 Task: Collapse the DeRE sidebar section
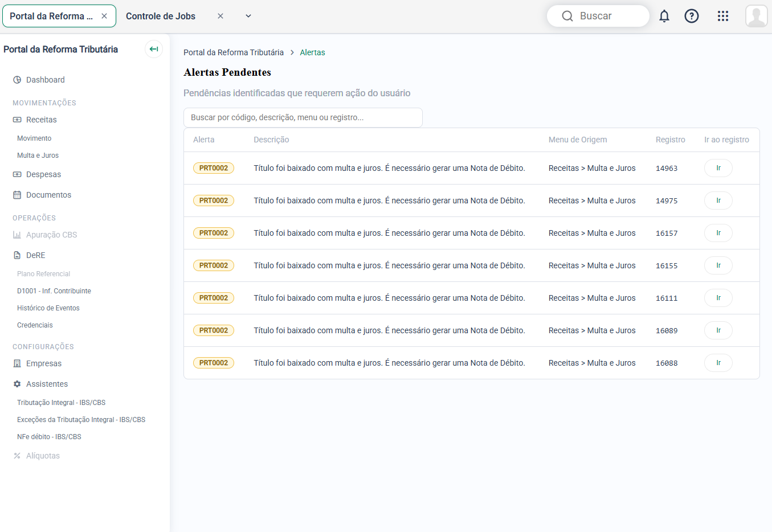tap(35, 255)
